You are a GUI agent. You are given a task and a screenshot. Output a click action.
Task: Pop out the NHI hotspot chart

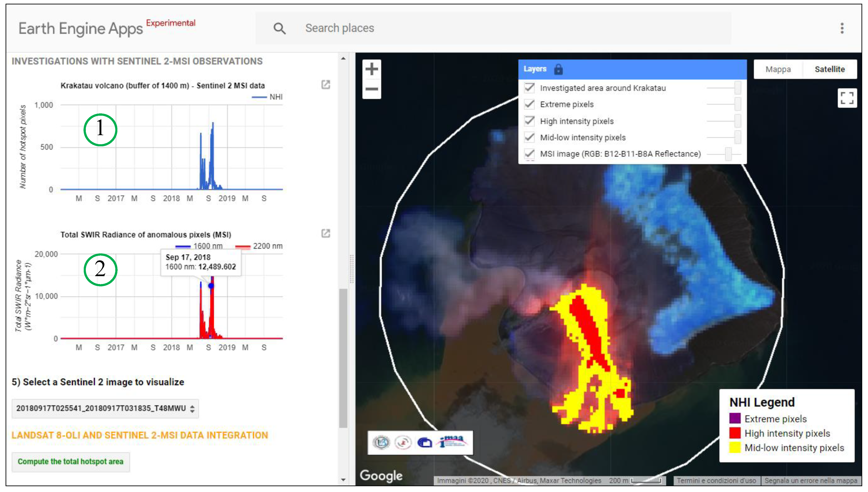click(x=325, y=84)
